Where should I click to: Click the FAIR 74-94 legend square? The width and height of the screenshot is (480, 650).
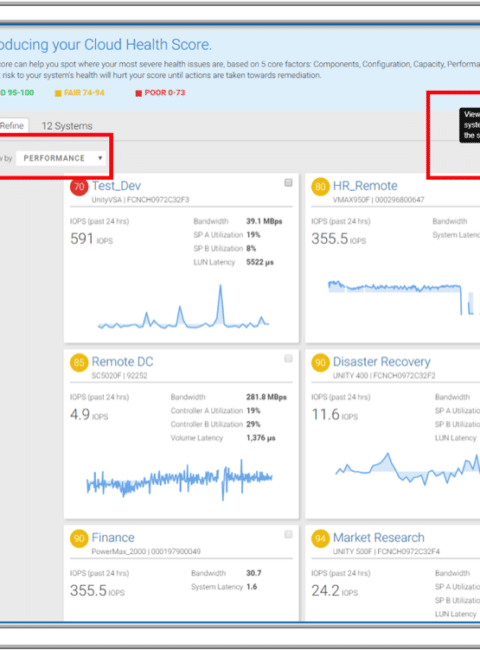click(58, 93)
